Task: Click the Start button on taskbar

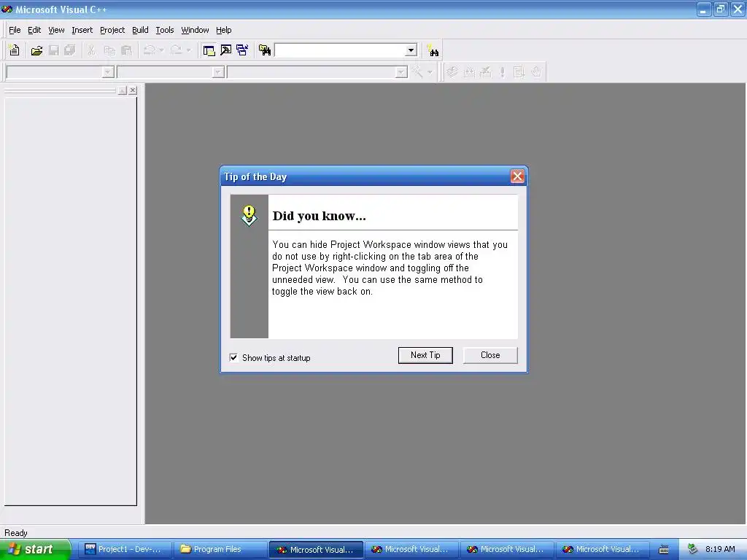Action: pos(35,549)
